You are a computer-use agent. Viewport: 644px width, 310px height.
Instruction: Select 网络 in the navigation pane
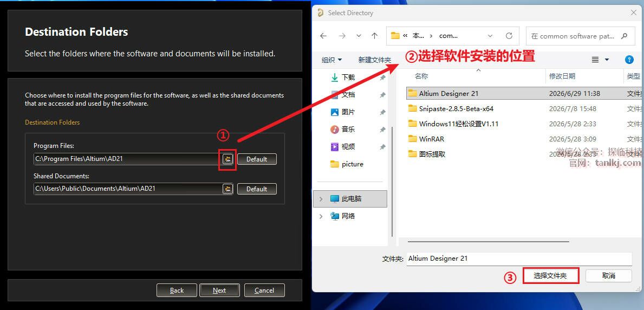[x=348, y=216]
